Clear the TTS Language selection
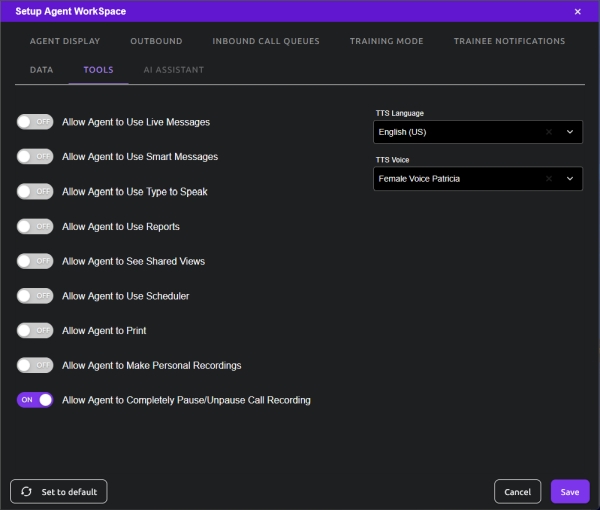600x510 pixels. click(549, 132)
